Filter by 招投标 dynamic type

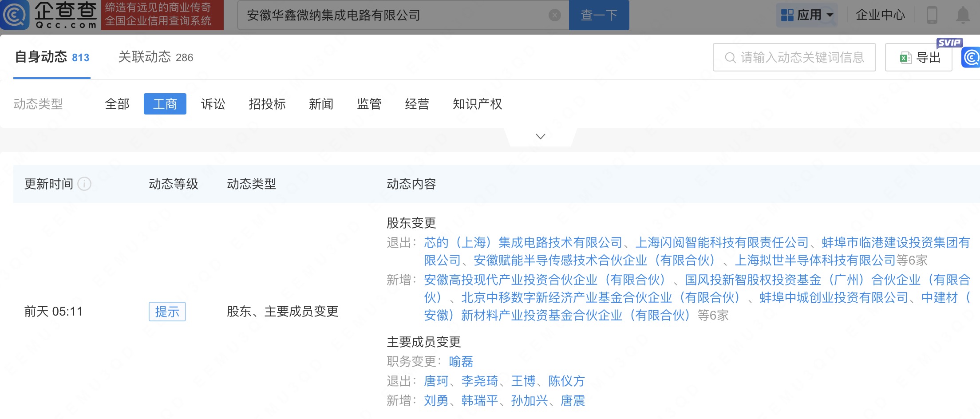267,104
